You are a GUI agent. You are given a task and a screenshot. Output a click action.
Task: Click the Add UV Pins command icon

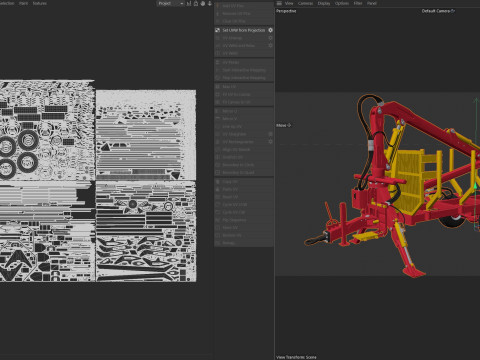pos(218,6)
